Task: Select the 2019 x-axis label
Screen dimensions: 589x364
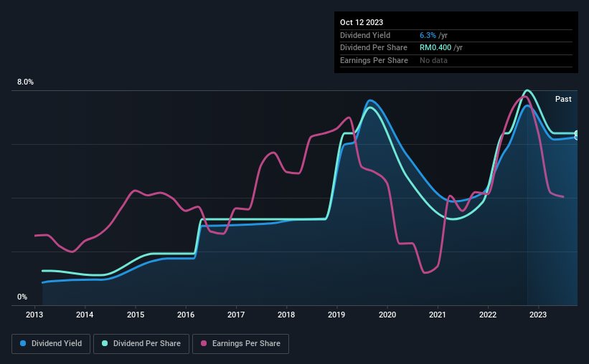Action: 336,315
